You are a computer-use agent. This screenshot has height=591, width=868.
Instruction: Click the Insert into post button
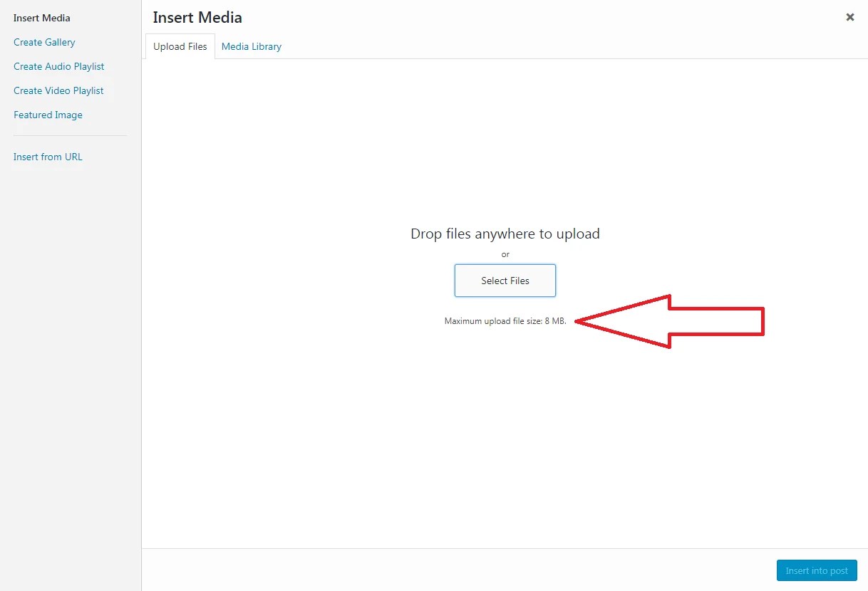pos(816,570)
